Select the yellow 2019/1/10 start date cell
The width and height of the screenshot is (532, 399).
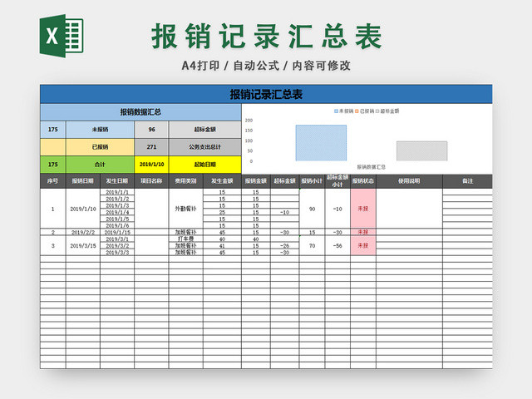coord(151,165)
